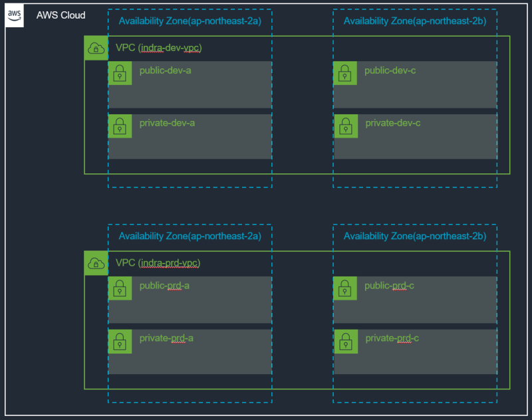Click the lock icon on public-dev-a subnet
Viewport: 532px width, 420px height.
click(x=120, y=73)
